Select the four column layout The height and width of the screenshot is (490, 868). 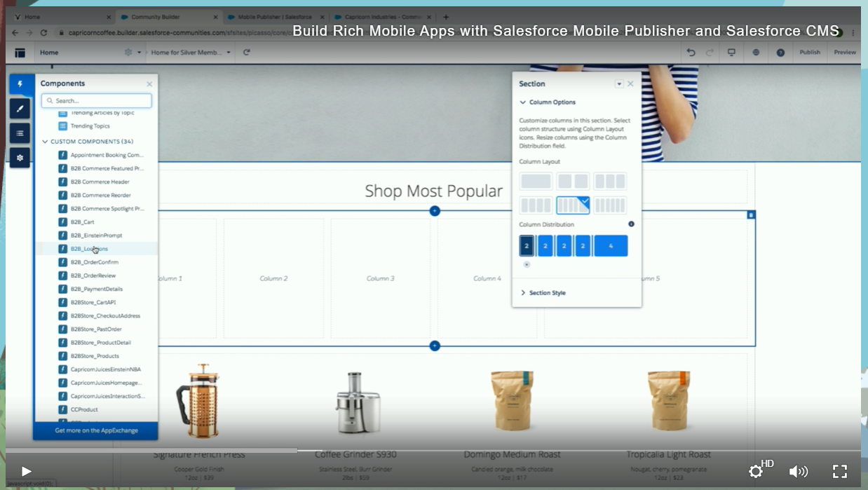click(536, 205)
